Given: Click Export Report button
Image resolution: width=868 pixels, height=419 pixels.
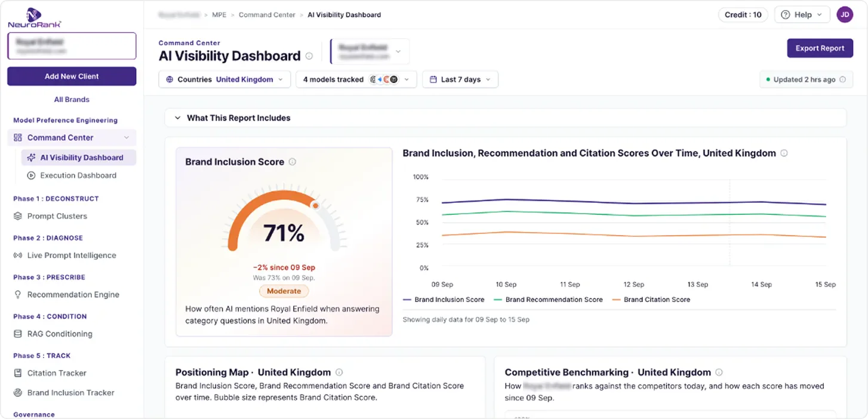Looking at the screenshot, I should 820,48.
